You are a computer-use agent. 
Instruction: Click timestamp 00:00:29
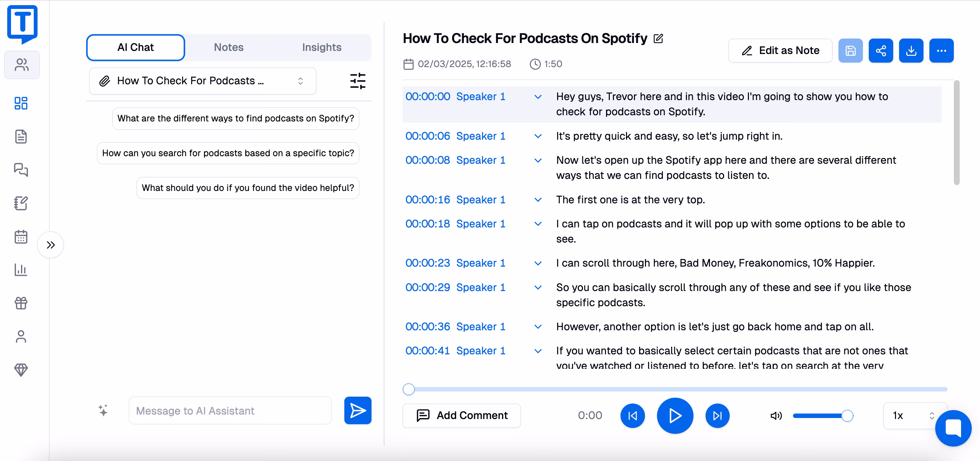tap(427, 288)
